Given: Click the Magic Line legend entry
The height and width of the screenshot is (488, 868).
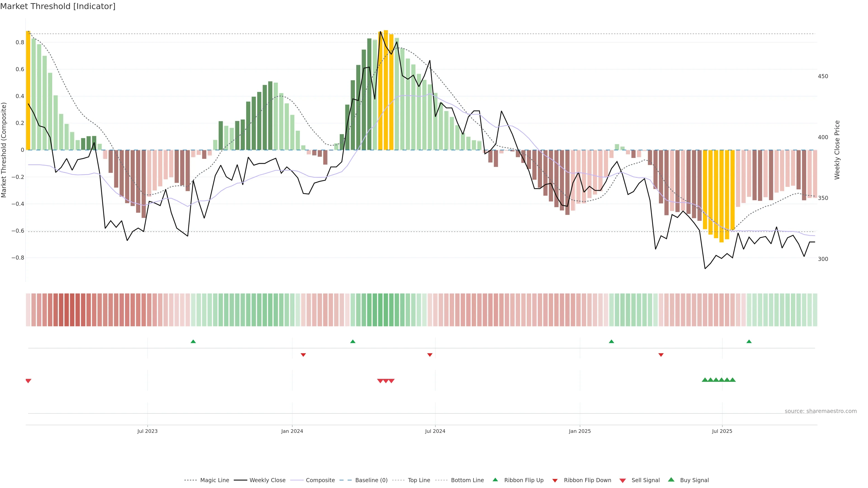Looking at the screenshot, I should [x=214, y=480].
